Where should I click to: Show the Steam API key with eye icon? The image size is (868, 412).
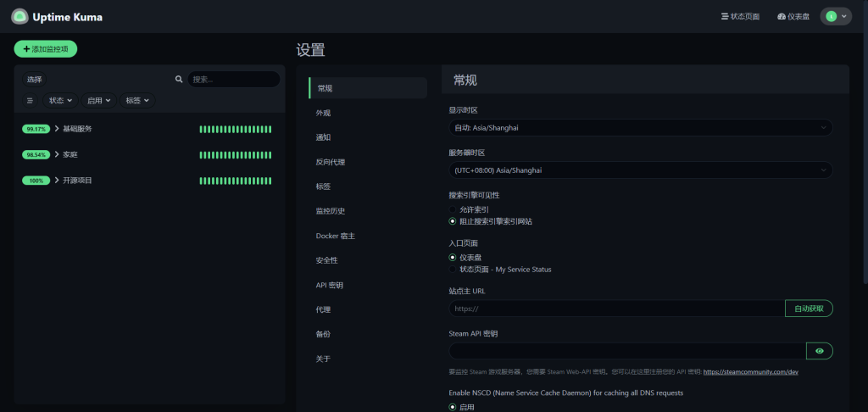(819, 350)
